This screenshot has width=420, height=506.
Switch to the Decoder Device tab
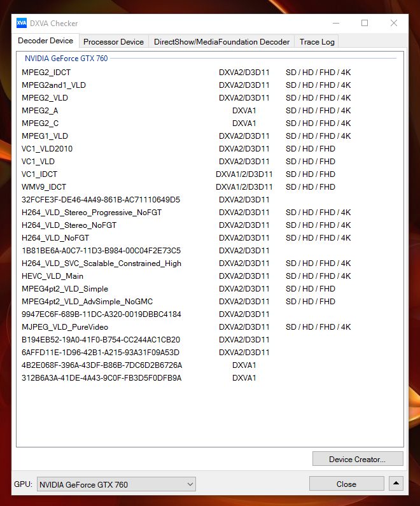pyautogui.click(x=45, y=41)
